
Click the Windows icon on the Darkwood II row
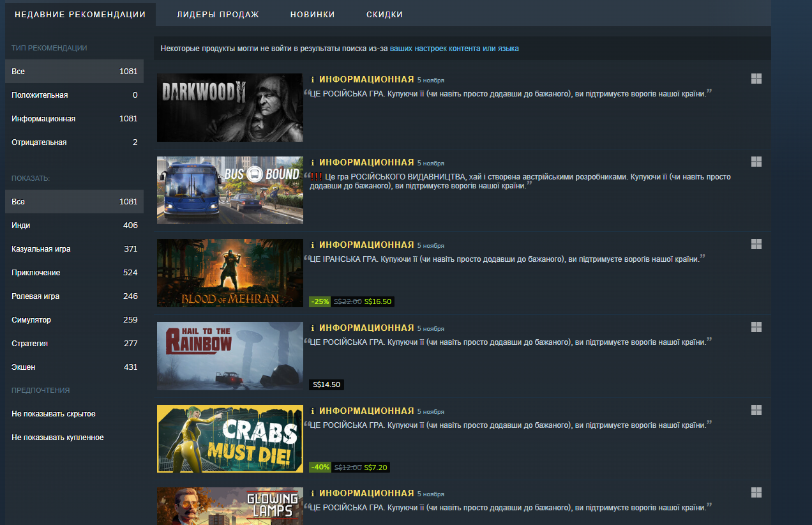[x=756, y=79]
